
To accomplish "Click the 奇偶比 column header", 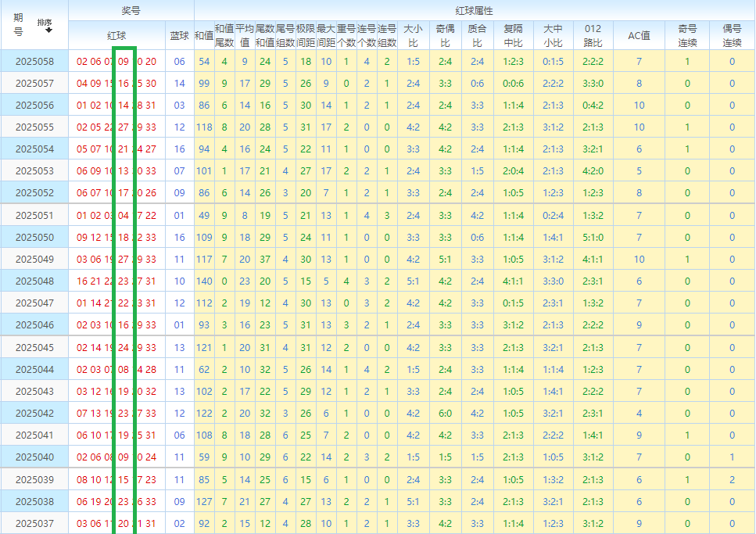I will pos(445,35).
